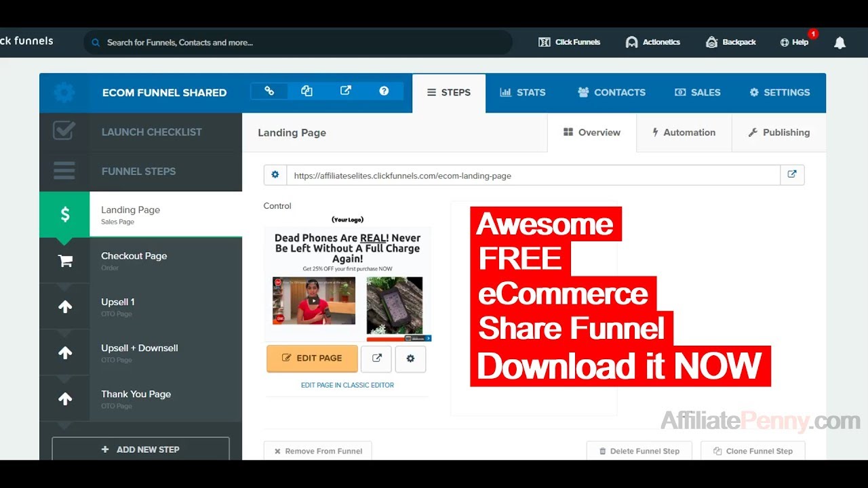Click the ClickFunnels logo
The image size is (868, 488).
click(x=26, y=41)
